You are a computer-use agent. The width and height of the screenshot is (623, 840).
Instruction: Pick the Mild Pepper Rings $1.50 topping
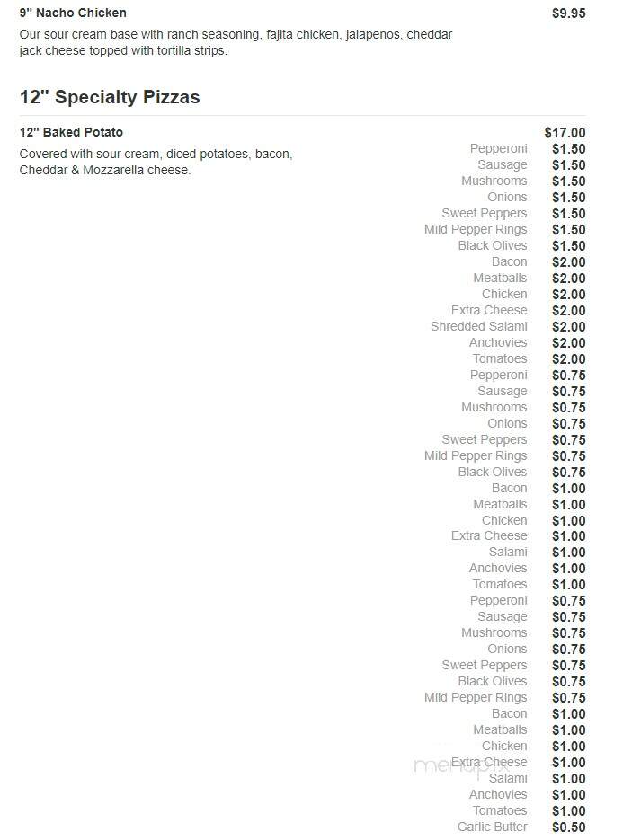click(476, 229)
